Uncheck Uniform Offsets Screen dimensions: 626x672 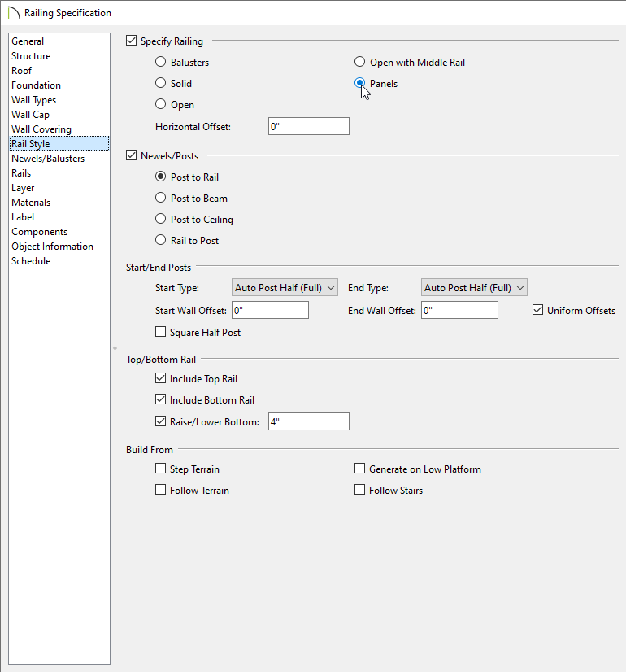(538, 310)
